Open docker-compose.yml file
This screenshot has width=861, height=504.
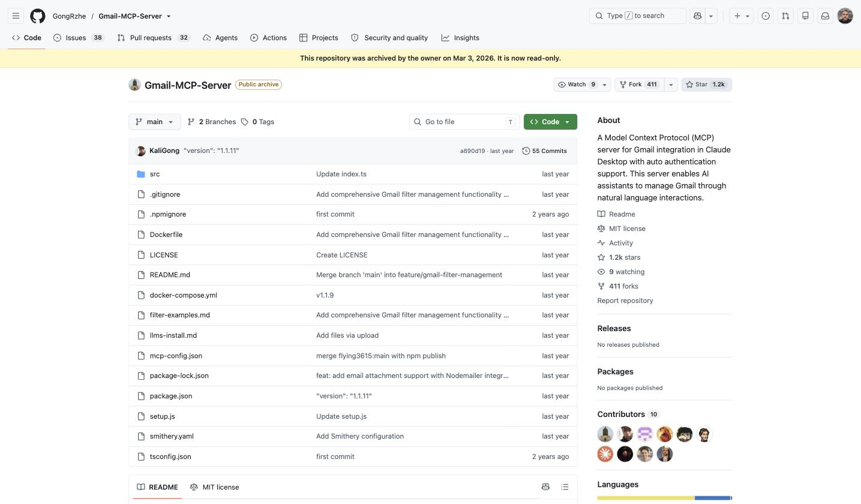click(184, 295)
